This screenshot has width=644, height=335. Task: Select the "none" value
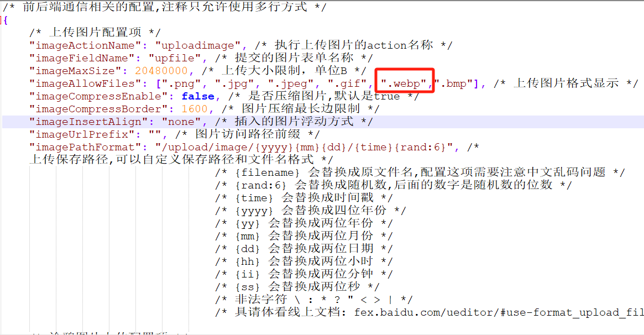coord(181,122)
